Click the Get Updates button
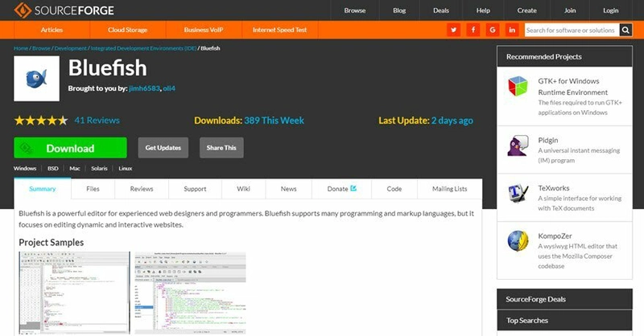 (163, 148)
